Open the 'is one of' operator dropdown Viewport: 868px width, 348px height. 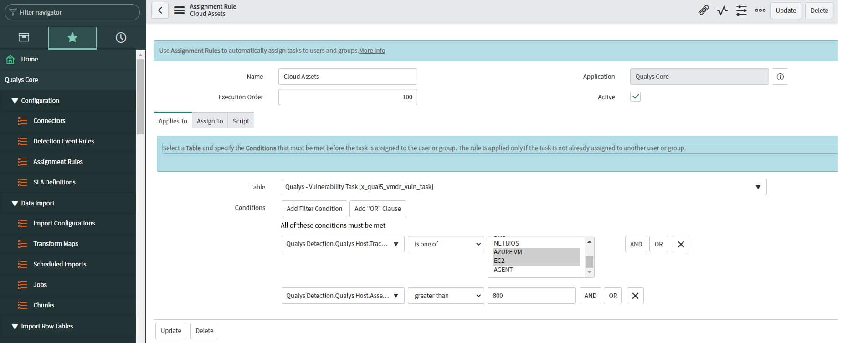tap(446, 244)
